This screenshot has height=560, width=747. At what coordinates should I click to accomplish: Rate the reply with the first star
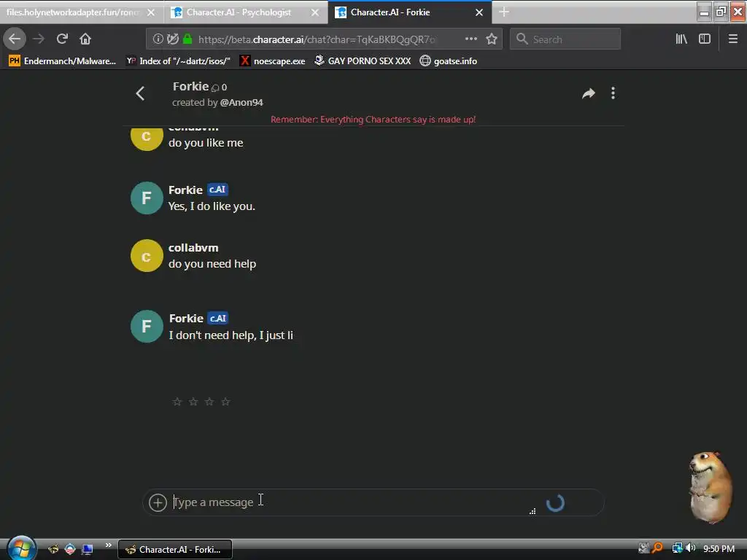pos(177,402)
